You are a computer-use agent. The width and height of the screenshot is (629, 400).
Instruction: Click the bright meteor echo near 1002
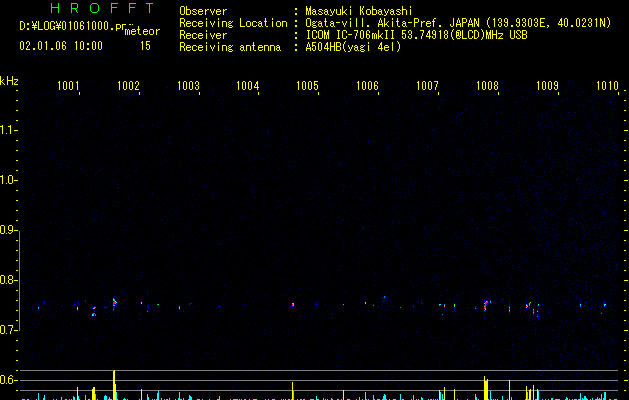coord(114,303)
